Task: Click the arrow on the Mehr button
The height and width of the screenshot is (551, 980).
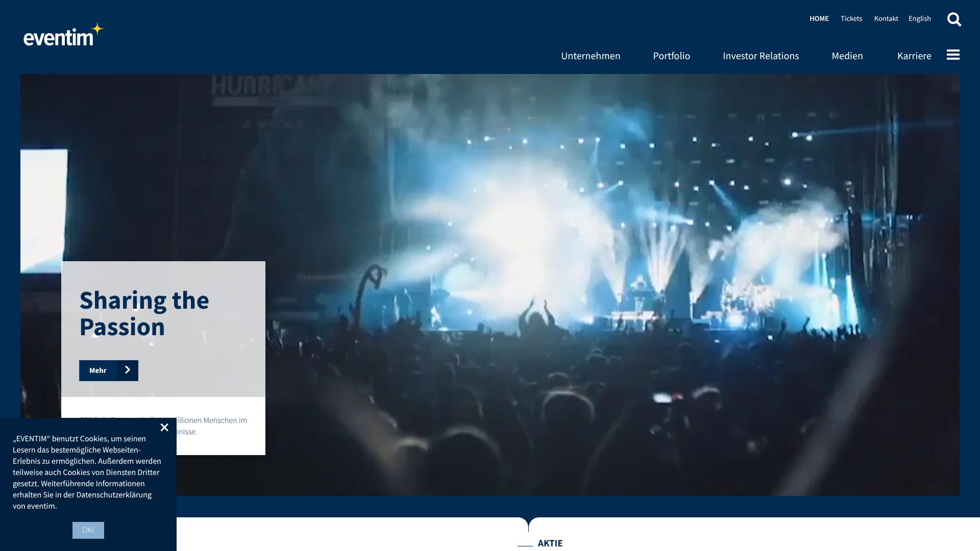Action: click(x=128, y=370)
